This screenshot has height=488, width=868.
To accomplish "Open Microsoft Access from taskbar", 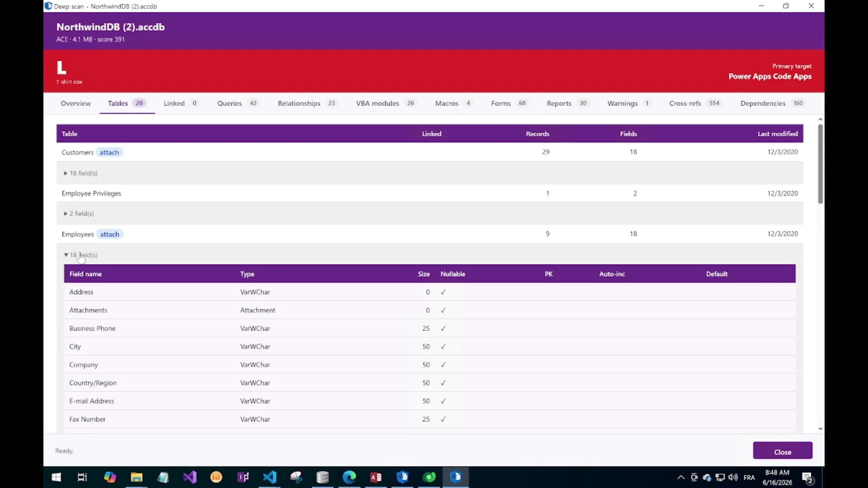I will click(x=376, y=477).
